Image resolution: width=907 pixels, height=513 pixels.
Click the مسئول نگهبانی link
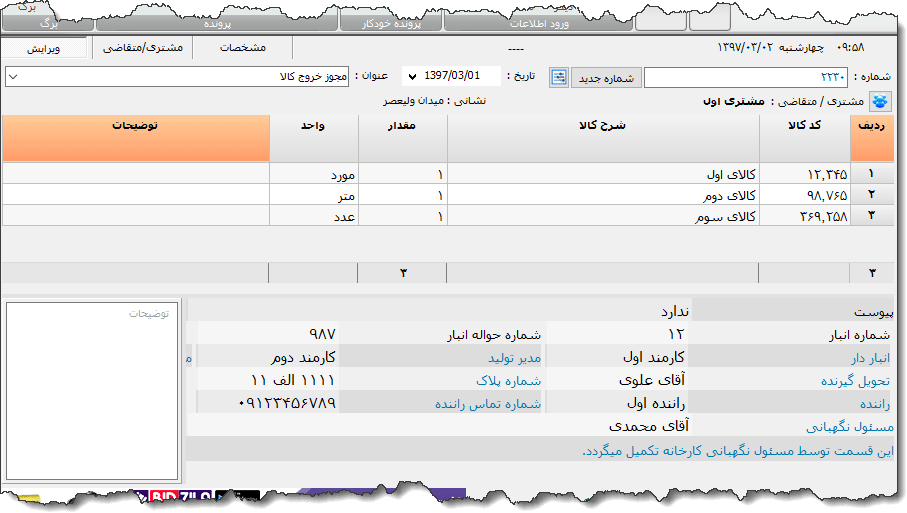coord(850,427)
